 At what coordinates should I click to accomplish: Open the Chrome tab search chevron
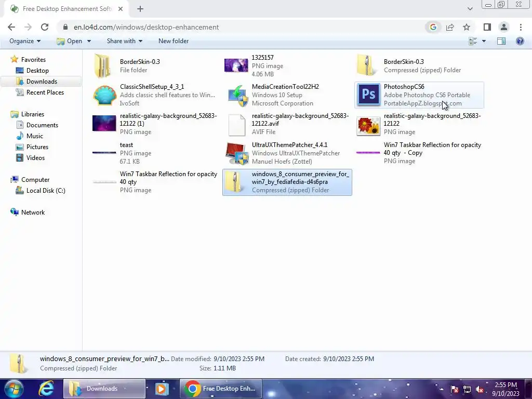tap(470, 9)
